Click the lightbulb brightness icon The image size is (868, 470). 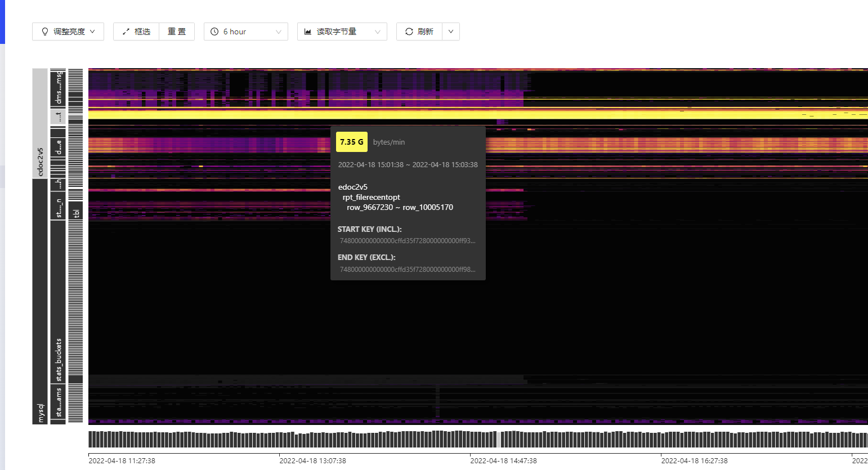(x=45, y=32)
